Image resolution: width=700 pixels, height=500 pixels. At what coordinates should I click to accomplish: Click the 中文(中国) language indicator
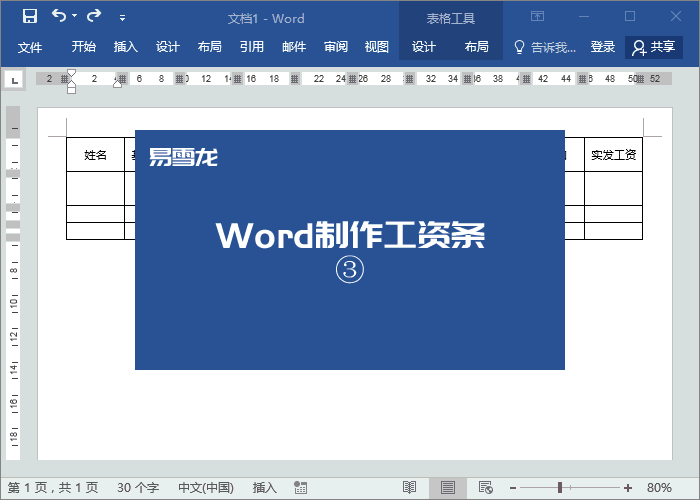point(206,488)
